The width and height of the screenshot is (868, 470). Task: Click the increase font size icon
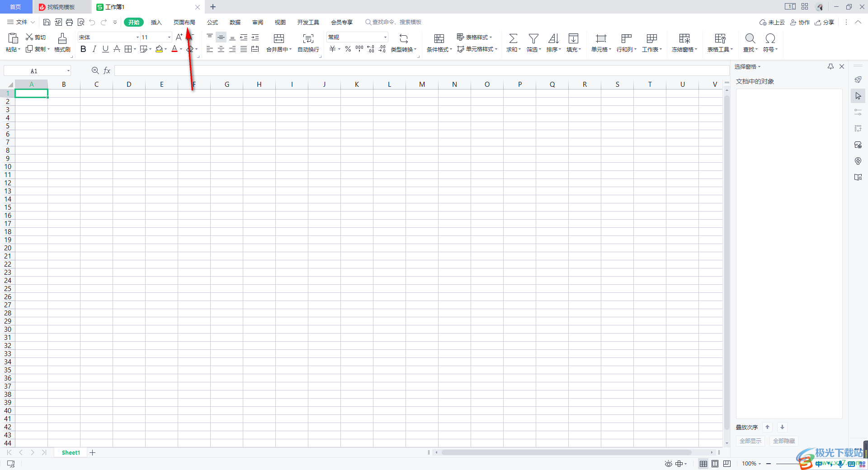point(179,37)
